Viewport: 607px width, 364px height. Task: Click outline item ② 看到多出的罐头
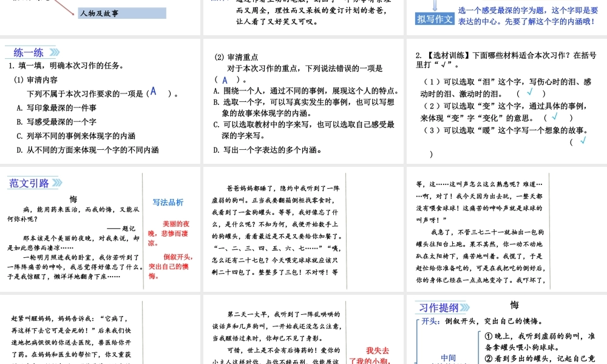click(x=540, y=359)
